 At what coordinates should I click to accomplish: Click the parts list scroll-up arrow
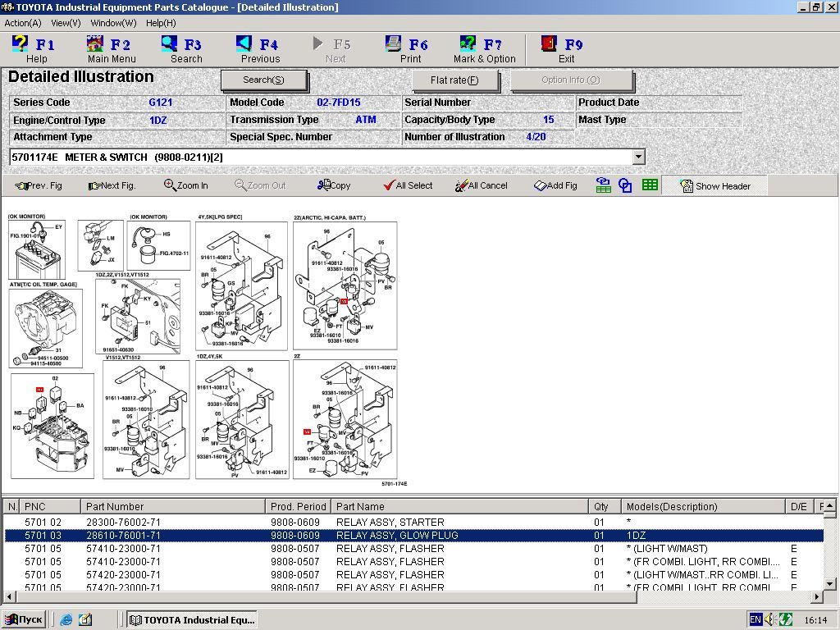829,505
